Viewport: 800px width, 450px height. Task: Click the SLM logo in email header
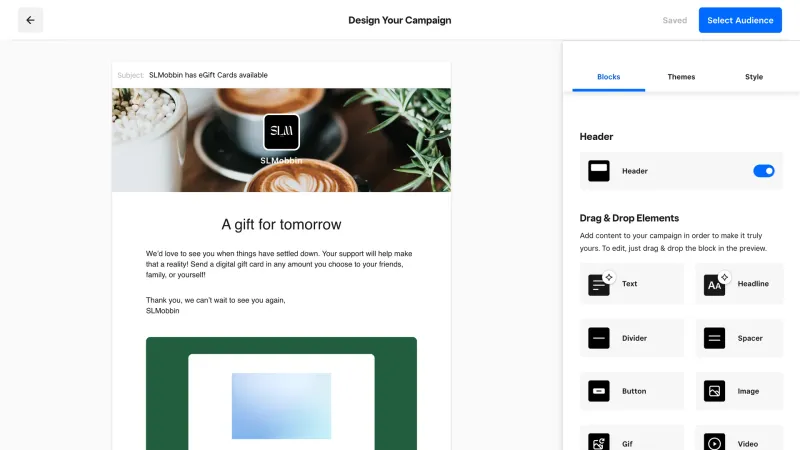(x=281, y=132)
